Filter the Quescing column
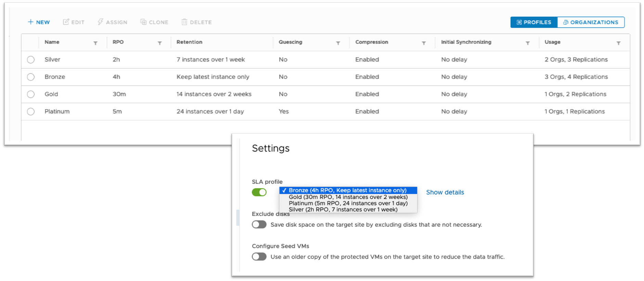The image size is (644, 281). (338, 43)
